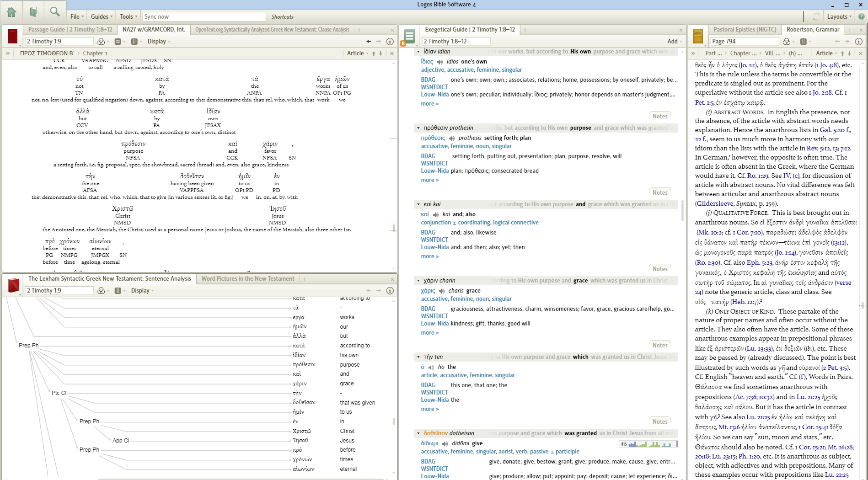This screenshot has height=480, width=868.
Task: Expand the NA27 contents pane chevrons
Action: (x=8, y=53)
